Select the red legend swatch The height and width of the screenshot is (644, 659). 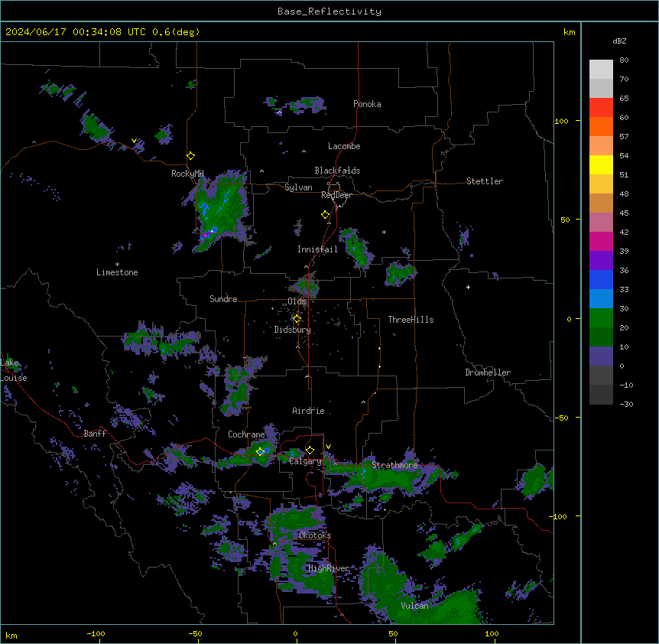pos(601,108)
